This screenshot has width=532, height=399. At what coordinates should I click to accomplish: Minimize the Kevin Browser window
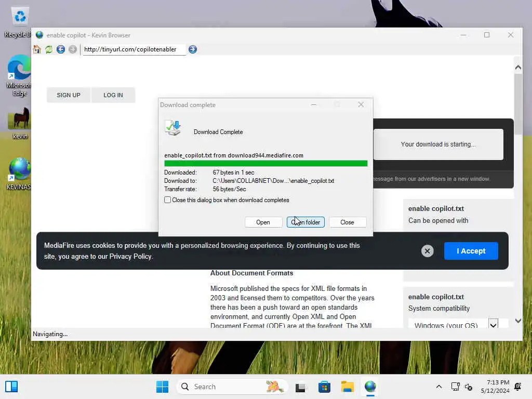pyautogui.click(x=463, y=35)
